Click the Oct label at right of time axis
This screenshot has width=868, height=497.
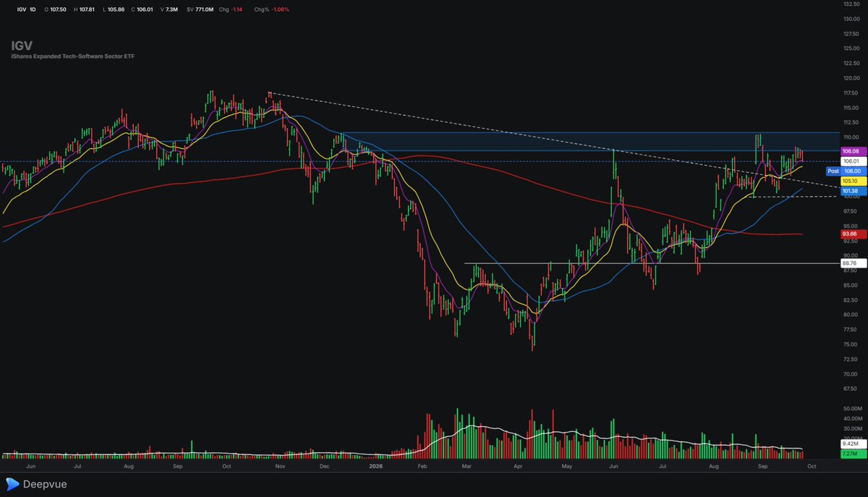tap(812, 467)
